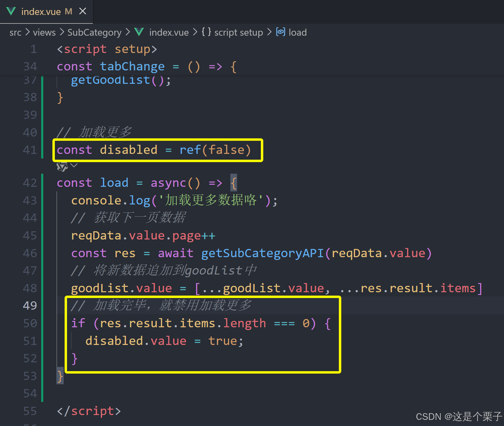504x426 pixels.
Task: Click comment '加载更多' on line 40
Action: (x=105, y=132)
